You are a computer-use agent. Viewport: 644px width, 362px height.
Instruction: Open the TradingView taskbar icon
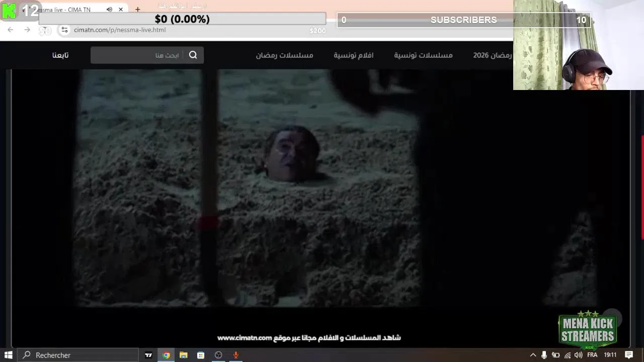click(148, 355)
